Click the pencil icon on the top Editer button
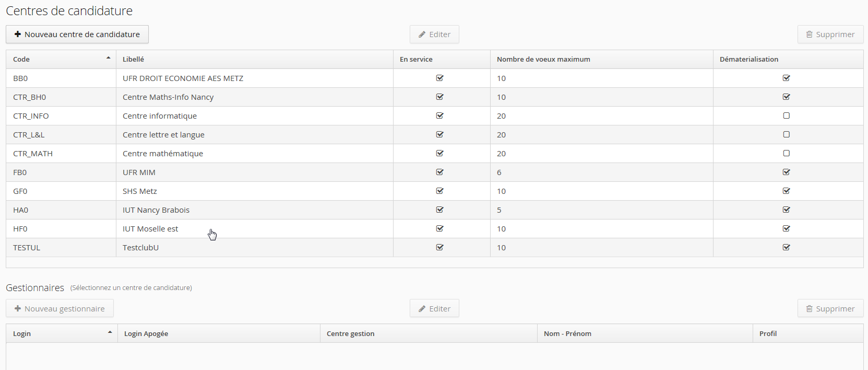Image resolution: width=868 pixels, height=370 pixels. pyautogui.click(x=422, y=34)
